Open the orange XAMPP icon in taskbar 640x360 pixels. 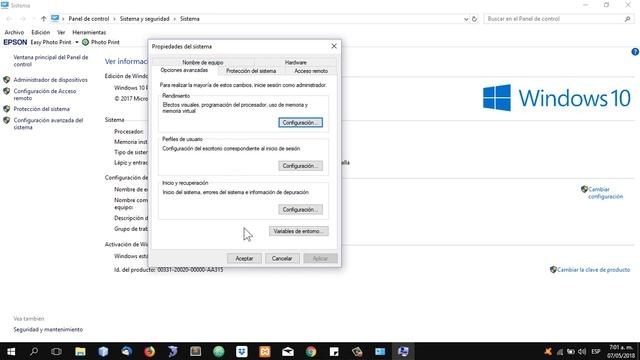tap(265, 351)
